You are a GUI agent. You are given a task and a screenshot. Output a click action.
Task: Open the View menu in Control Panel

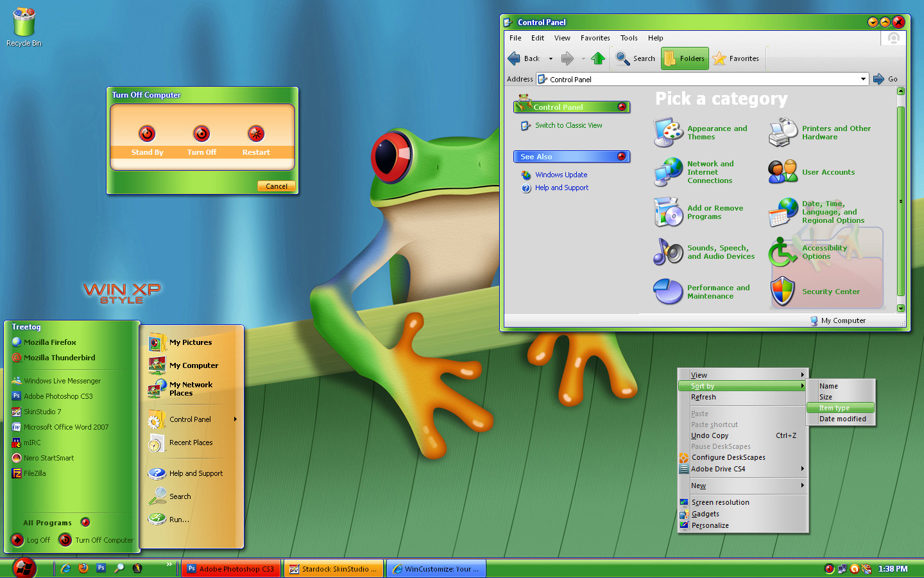562,38
